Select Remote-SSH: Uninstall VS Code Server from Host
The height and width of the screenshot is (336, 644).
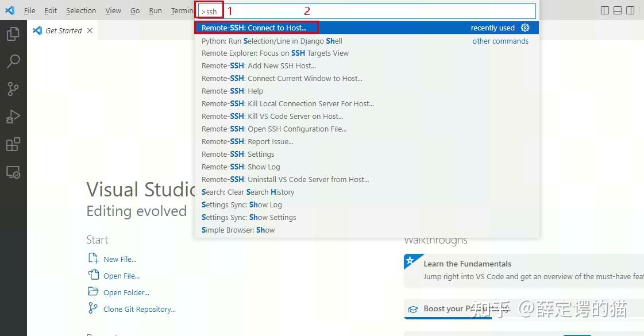click(367, 180)
